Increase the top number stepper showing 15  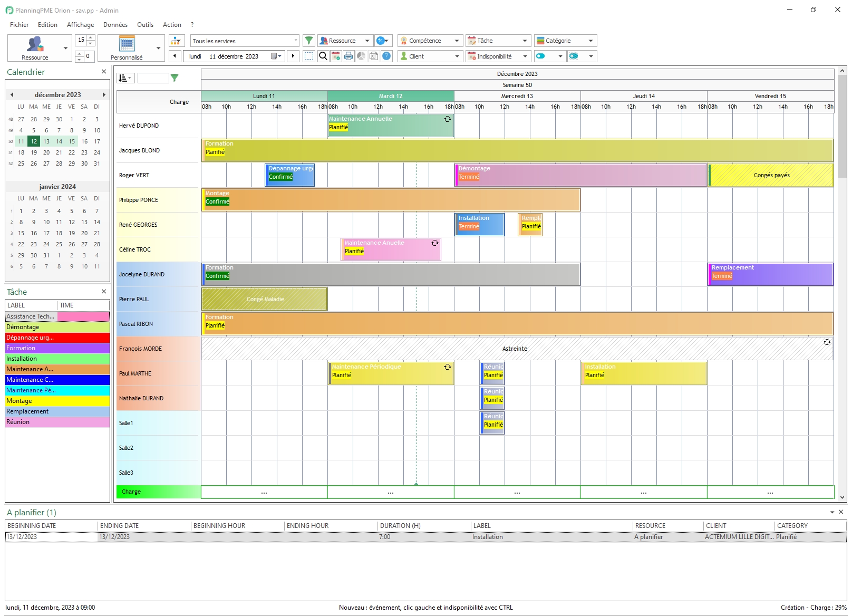(91, 37)
